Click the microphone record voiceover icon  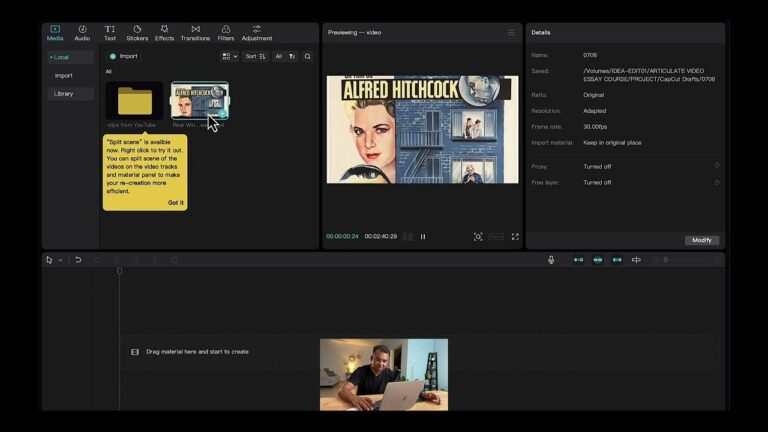[551, 260]
